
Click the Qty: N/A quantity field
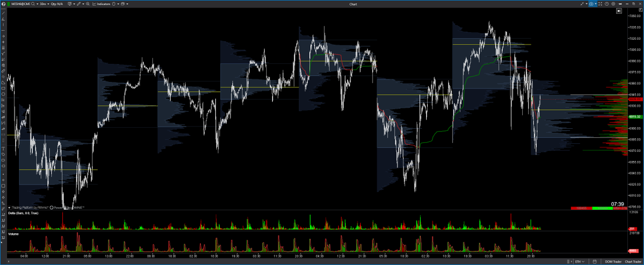57,4
